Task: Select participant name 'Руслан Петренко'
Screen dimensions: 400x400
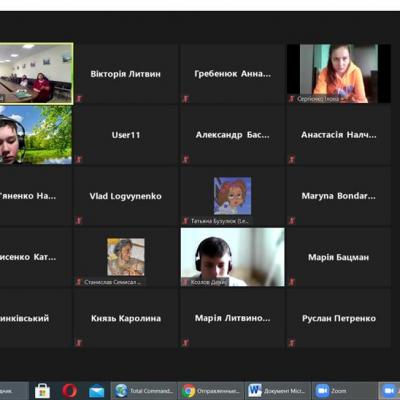Action: coord(339,318)
